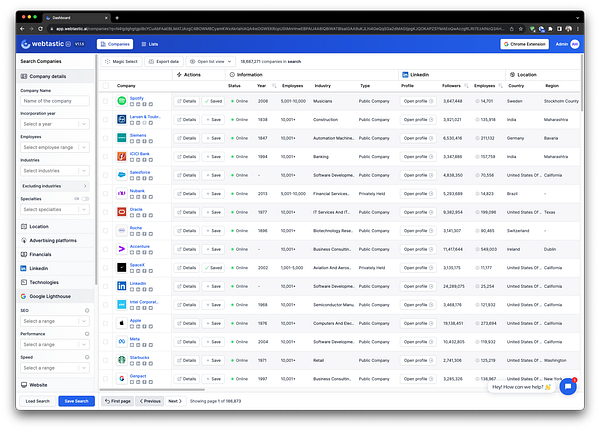The width and height of the screenshot is (600, 431).
Task: Click the Performance info icon
Action: point(87,334)
